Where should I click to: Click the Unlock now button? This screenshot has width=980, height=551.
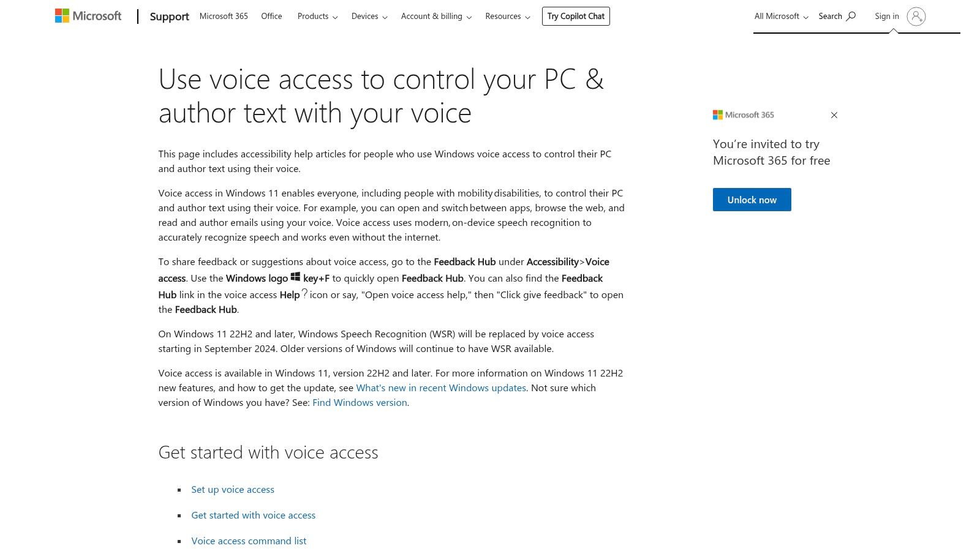click(x=752, y=199)
